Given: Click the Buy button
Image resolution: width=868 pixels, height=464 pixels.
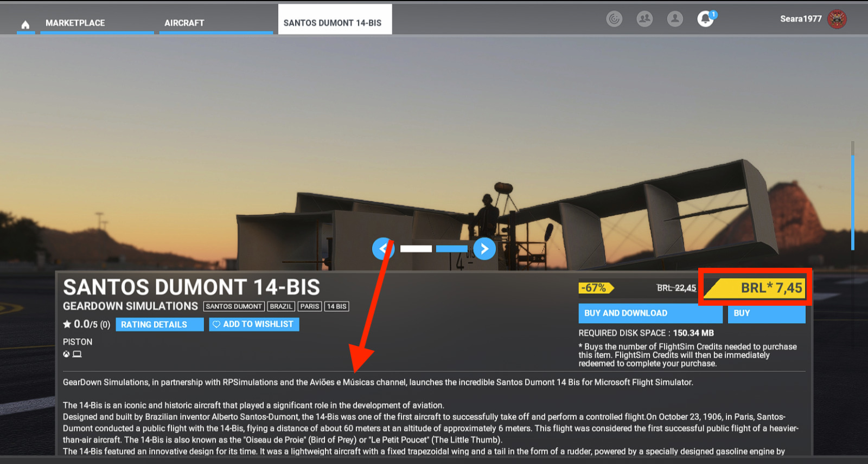Looking at the screenshot, I should 767,313.
